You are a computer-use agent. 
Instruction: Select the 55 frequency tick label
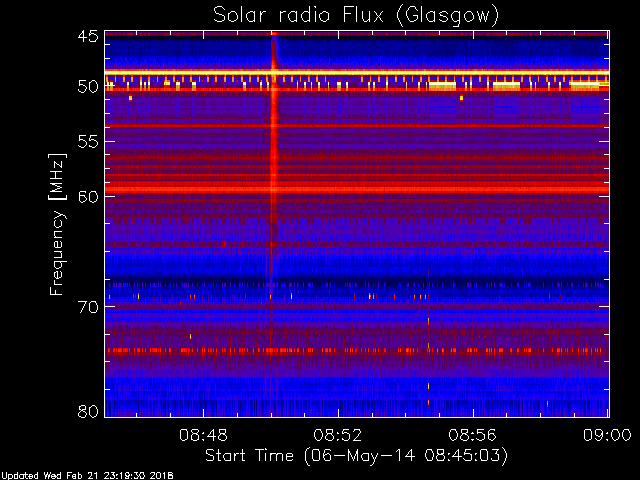coord(88,142)
